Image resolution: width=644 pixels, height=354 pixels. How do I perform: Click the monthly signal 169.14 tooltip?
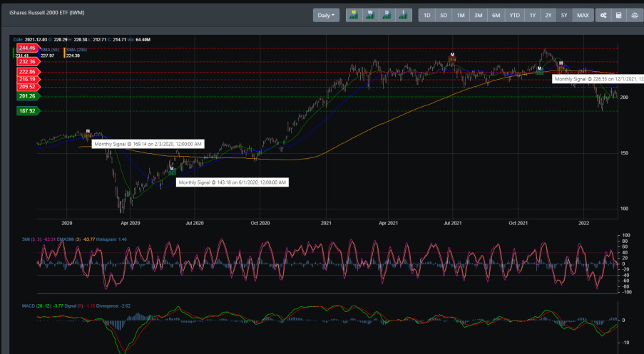(x=148, y=144)
